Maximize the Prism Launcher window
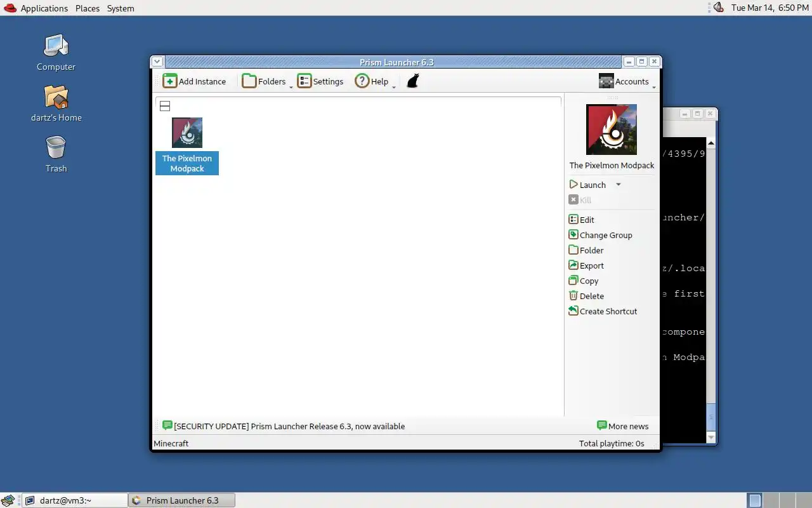Viewport: 812px width, 508px height. click(x=641, y=62)
